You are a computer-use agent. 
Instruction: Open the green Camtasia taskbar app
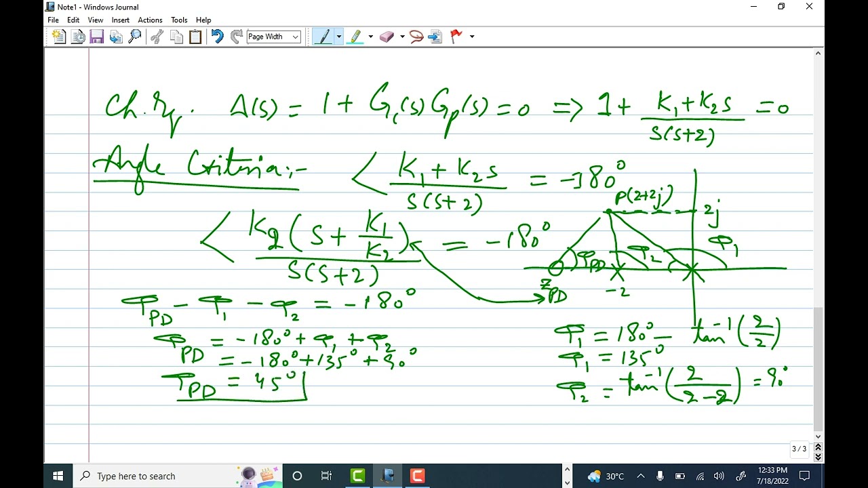click(x=357, y=476)
